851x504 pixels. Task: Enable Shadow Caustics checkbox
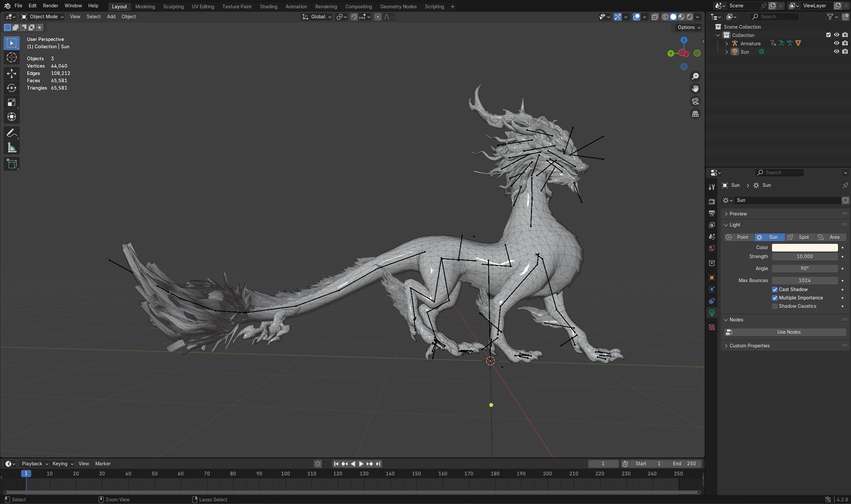[775, 306]
